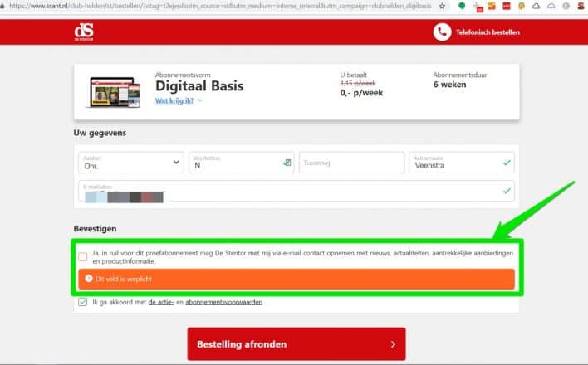588x365 pixels.
Task: Open the red square browser extension
Action: pos(507,6)
